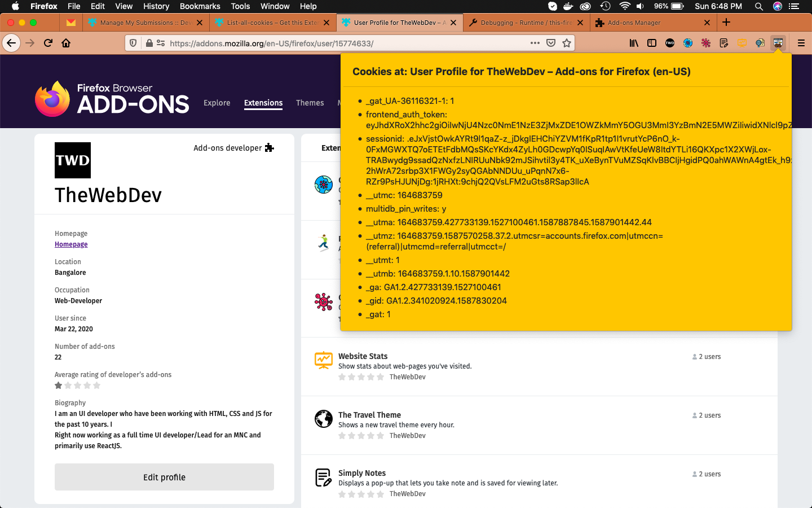Open the Firefox application menu

44,6
